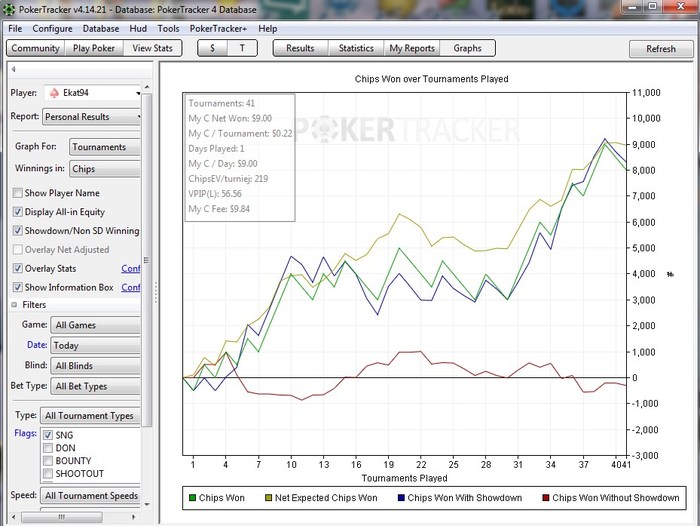Select the T tournaments button
This screenshot has width=700, height=526.
(x=242, y=48)
